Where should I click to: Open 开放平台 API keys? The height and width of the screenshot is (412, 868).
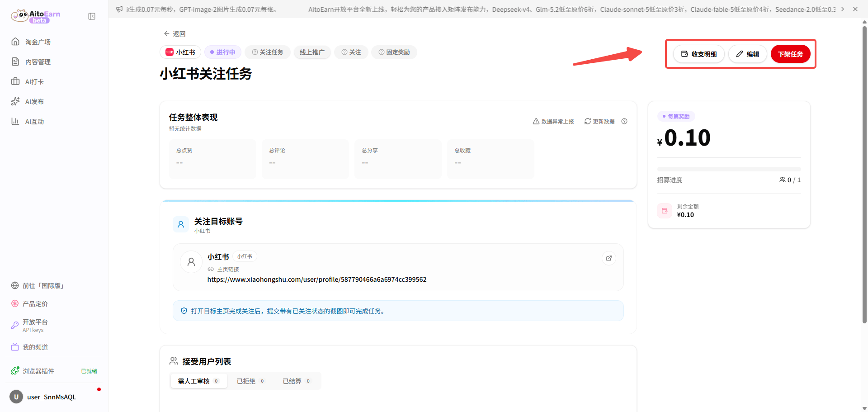(x=54, y=326)
